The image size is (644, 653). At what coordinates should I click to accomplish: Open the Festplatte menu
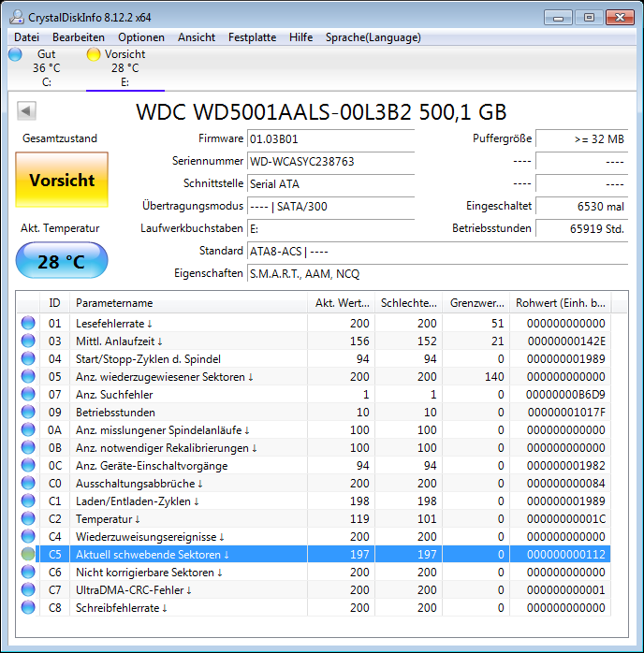coord(252,37)
